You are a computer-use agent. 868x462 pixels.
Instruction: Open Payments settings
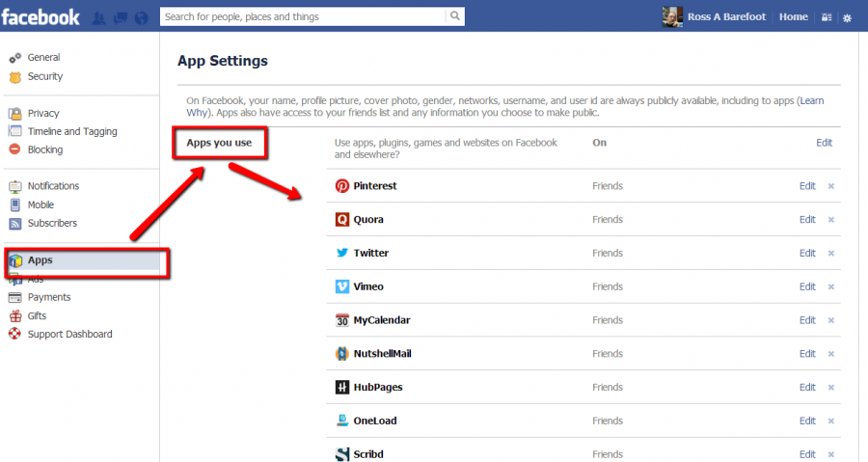coord(49,297)
